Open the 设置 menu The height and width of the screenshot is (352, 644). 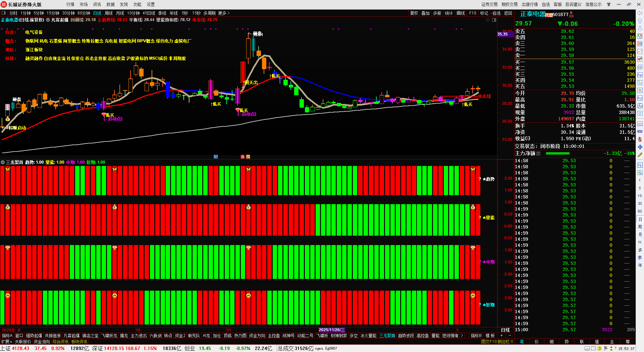pos(151,4)
